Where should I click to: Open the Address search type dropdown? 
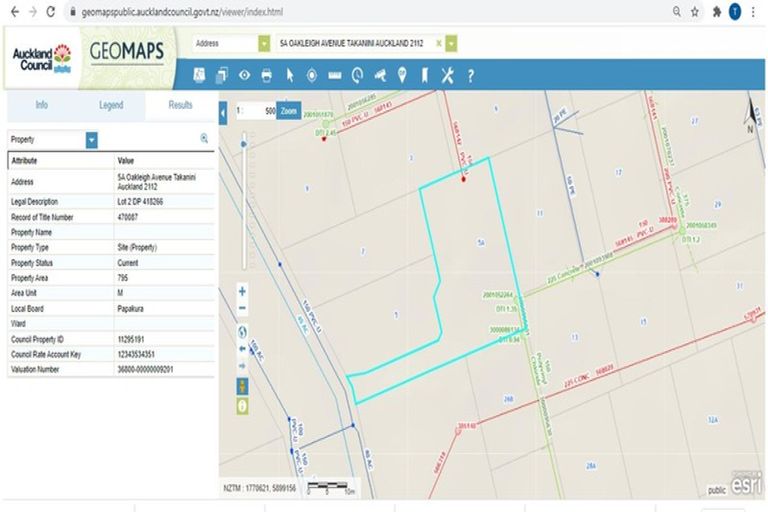pos(264,44)
